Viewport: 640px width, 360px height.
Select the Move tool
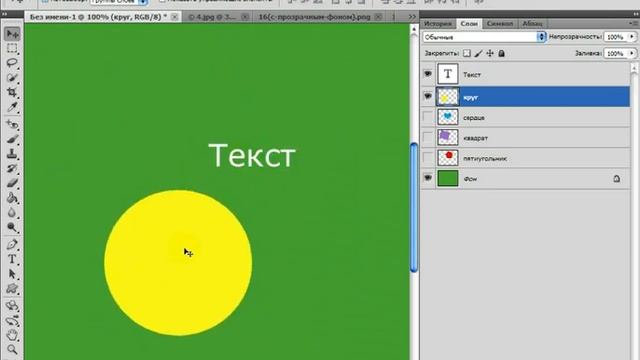click(12, 33)
